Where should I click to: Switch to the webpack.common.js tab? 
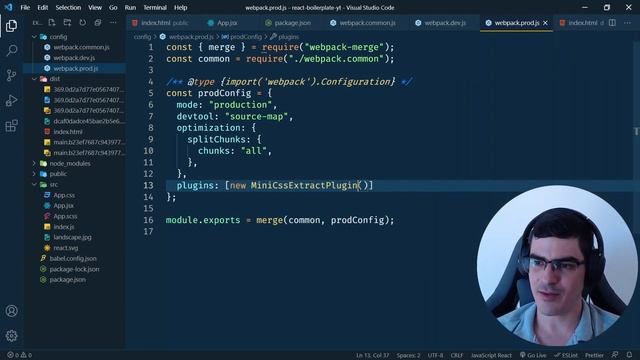point(363,23)
